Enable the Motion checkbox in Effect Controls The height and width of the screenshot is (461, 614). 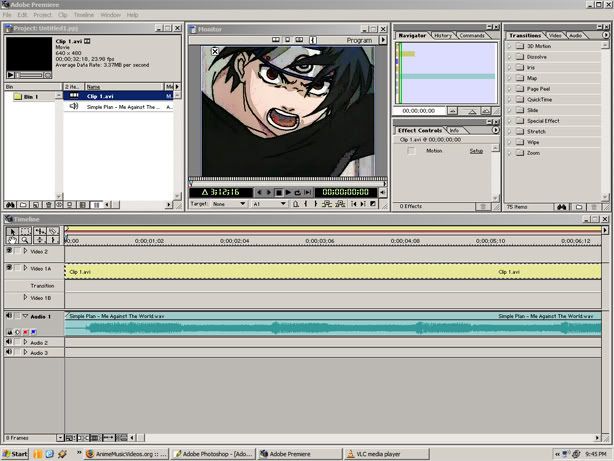pyautogui.click(x=411, y=151)
